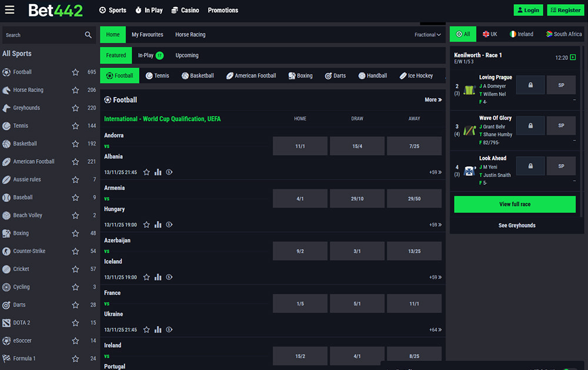This screenshot has width=588, height=370.
Task: Select 11/1 home odds for Andorra
Action: pyautogui.click(x=300, y=146)
